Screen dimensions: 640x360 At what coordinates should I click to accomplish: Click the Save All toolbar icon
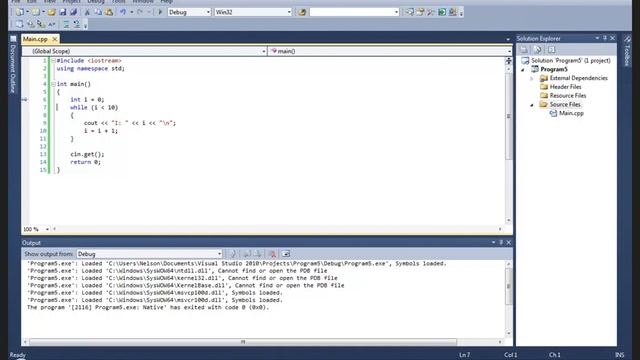click(73, 12)
